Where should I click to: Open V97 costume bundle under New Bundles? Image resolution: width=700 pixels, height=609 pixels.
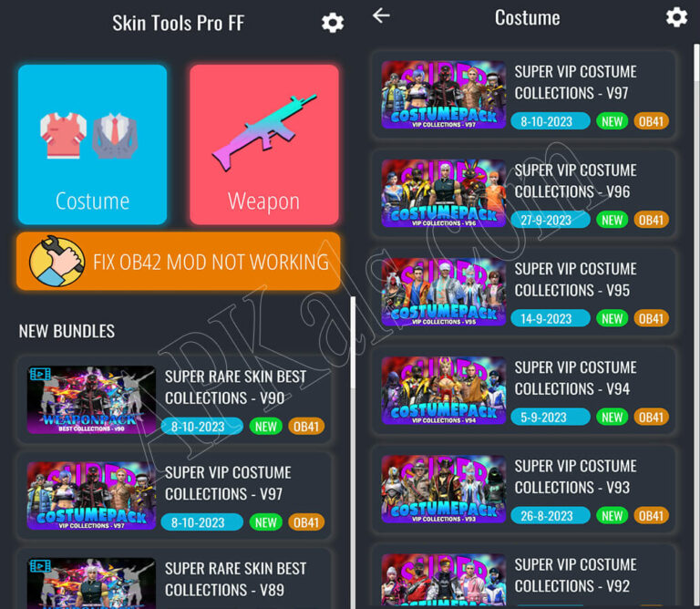click(x=175, y=496)
